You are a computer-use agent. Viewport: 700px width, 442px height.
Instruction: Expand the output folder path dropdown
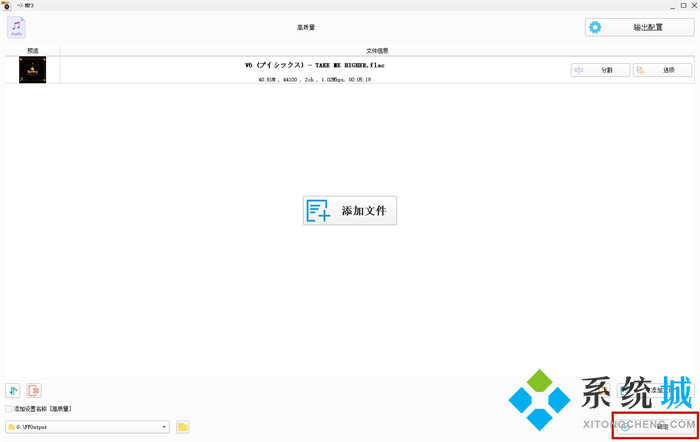tap(164, 427)
